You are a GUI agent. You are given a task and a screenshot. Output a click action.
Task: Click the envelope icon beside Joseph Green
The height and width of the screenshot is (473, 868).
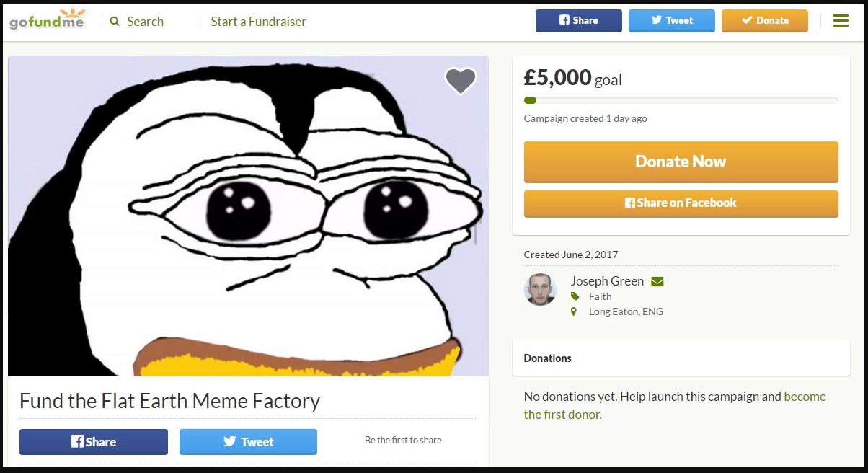click(x=657, y=281)
